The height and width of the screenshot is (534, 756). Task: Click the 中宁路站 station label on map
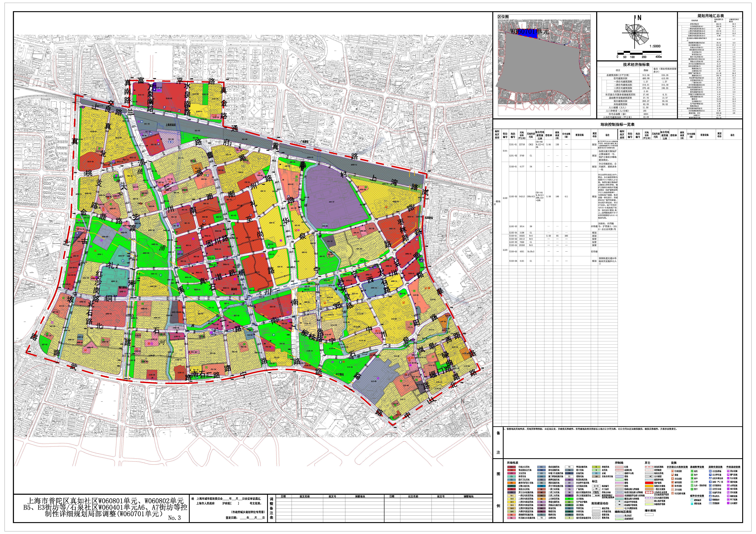point(340,374)
